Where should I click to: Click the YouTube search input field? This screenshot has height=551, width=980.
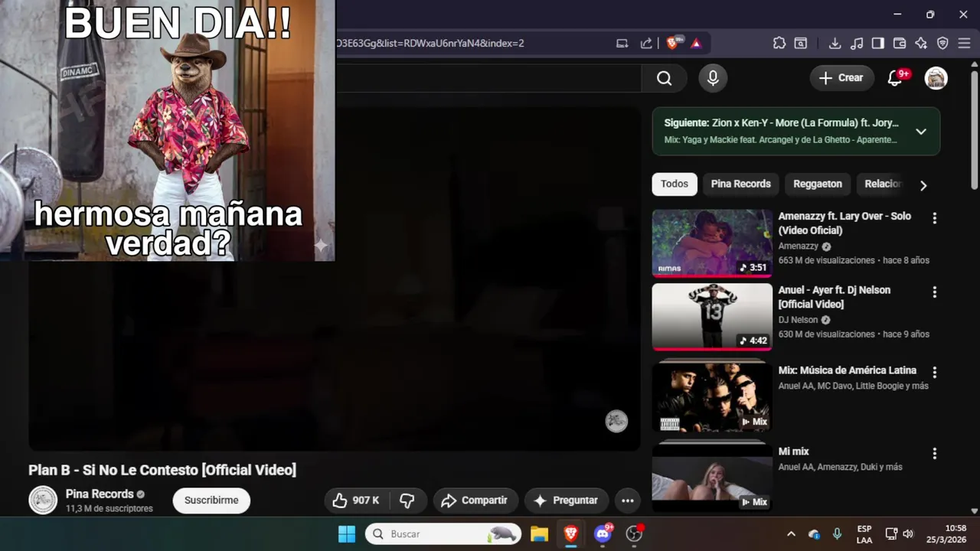[x=488, y=78]
